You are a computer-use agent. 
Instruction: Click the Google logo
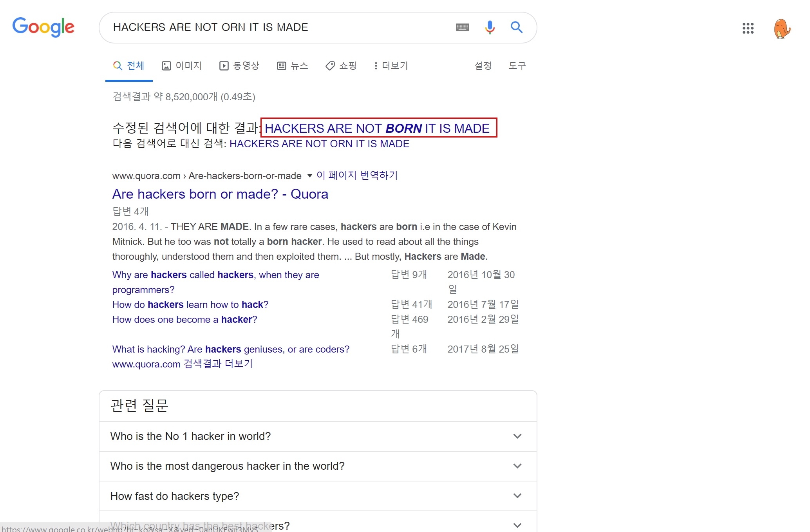point(43,27)
